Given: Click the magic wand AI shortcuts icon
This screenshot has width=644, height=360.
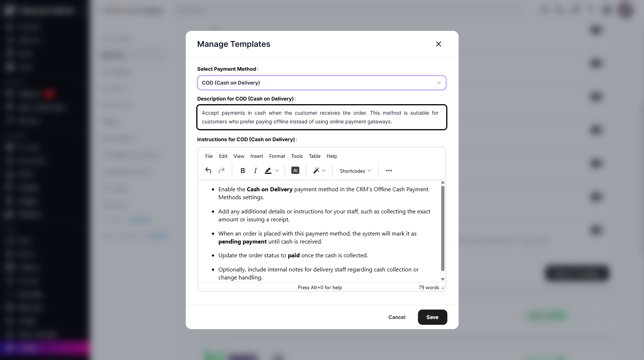Looking at the screenshot, I should (316, 171).
